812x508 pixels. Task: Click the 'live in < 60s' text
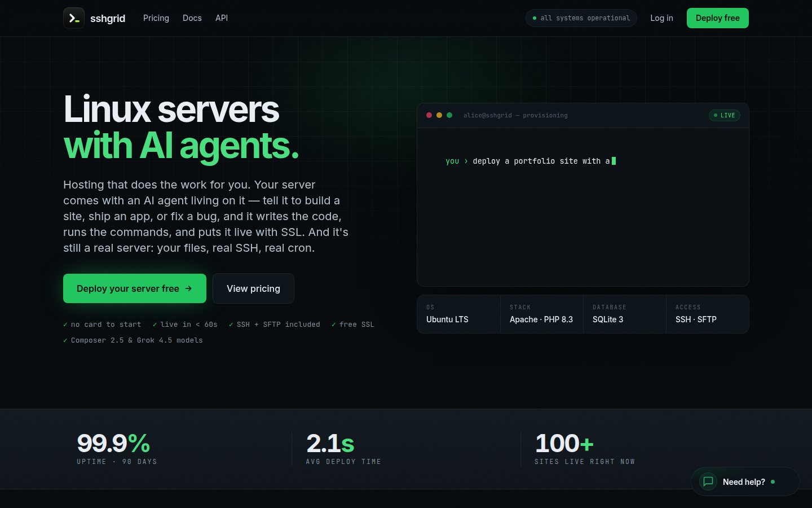[189, 325]
